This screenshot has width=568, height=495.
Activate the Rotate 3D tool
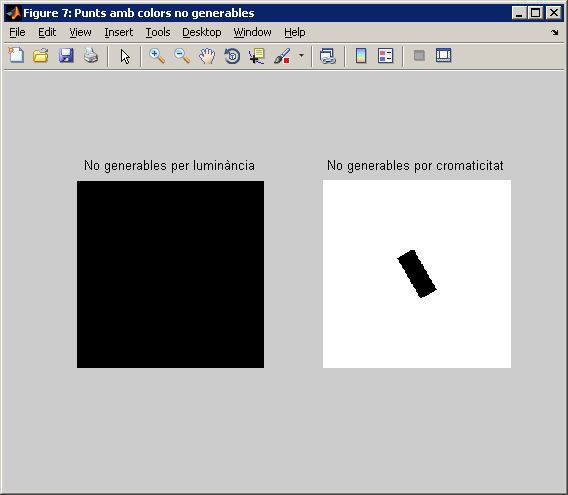(232, 56)
